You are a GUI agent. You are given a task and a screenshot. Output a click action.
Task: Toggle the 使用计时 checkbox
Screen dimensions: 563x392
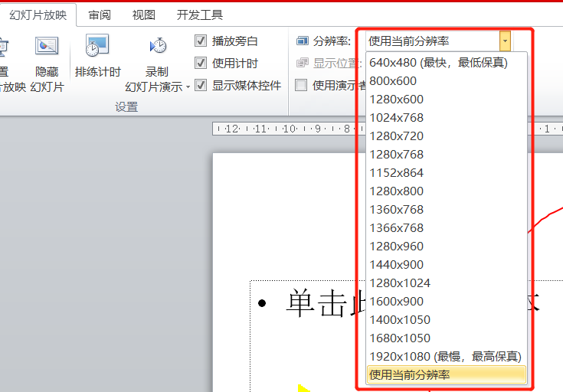(201, 64)
